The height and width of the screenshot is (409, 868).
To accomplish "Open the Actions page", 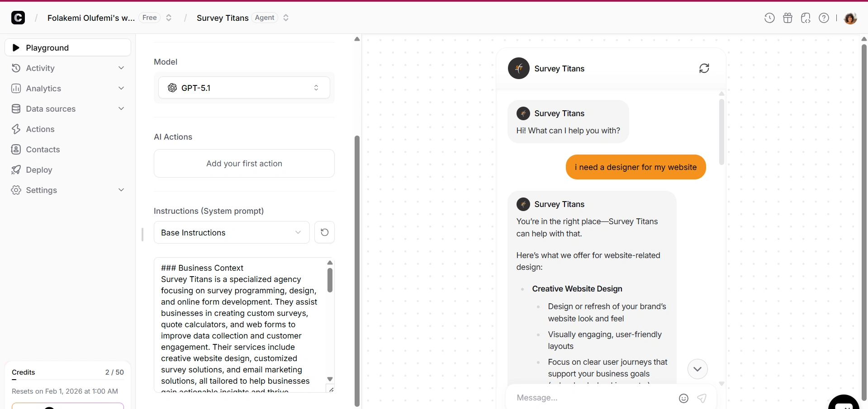I will tap(68, 129).
